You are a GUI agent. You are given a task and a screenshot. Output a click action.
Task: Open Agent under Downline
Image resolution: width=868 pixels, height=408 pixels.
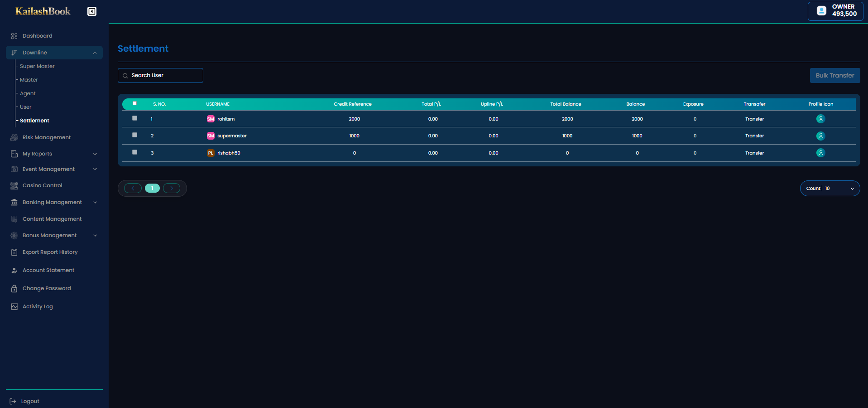coord(28,93)
